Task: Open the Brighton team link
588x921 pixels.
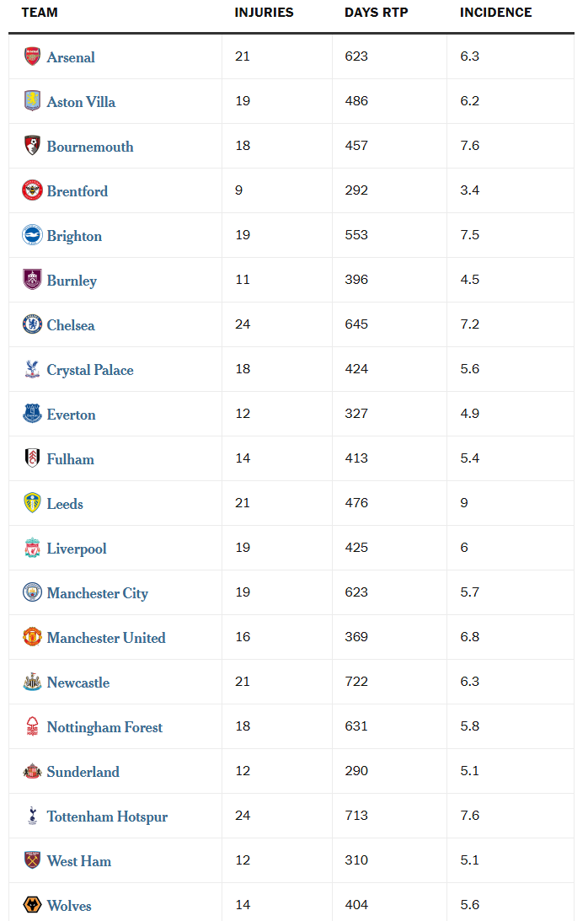Action: coord(74,236)
